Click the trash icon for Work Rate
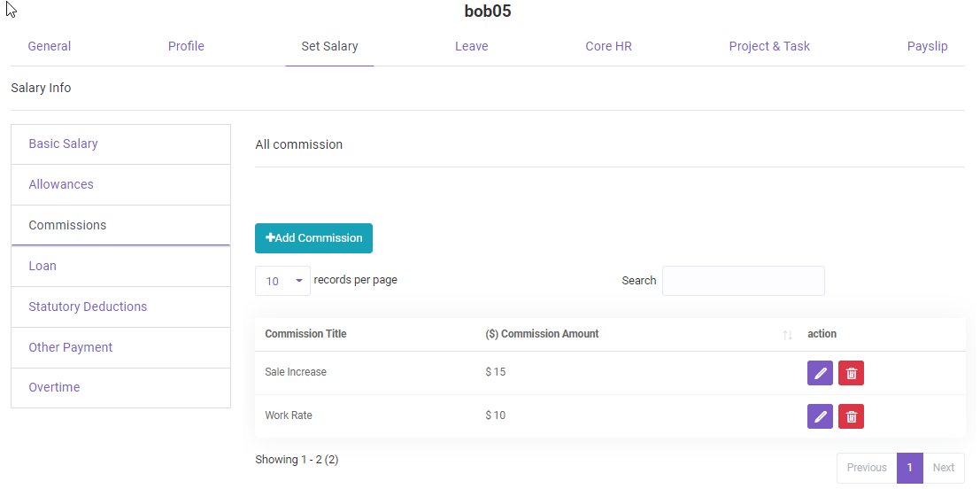 [851, 416]
